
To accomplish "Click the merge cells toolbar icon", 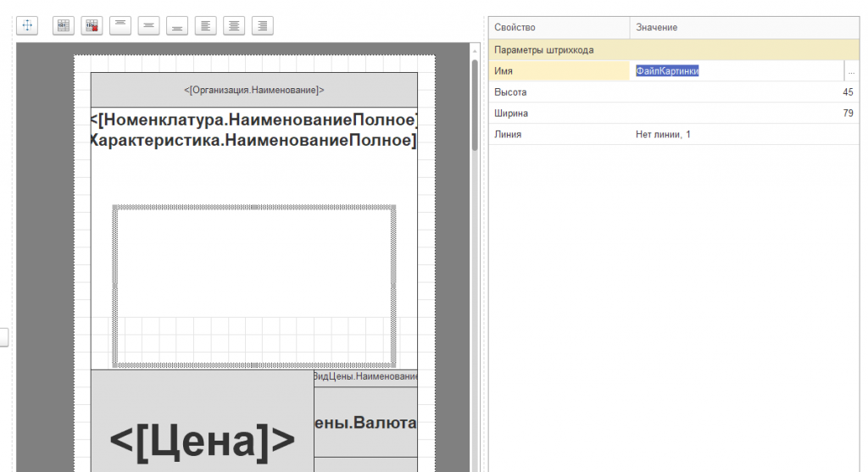I will [64, 25].
